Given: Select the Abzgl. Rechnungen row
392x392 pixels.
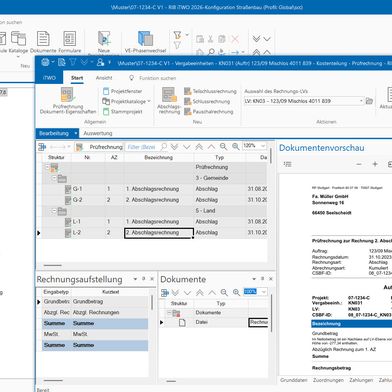Looking at the screenshot, I should coord(94,312).
